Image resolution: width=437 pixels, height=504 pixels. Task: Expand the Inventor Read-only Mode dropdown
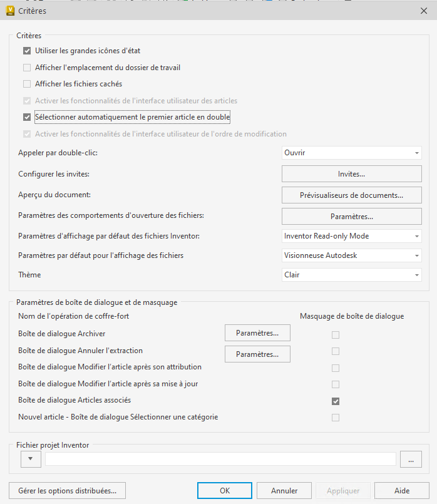(x=351, y=236)
